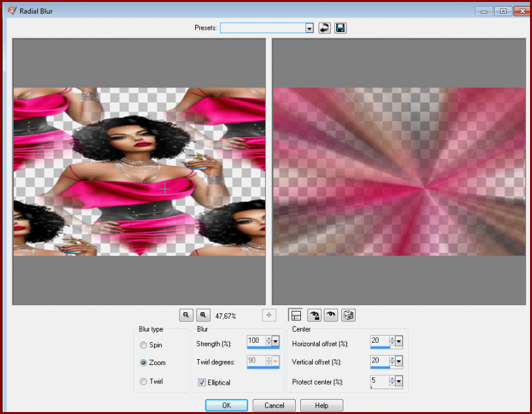Click the reset to default icon beside Presets
Image resolution: width=532 pixels, height=414 pixels.
tap(324, 28)
